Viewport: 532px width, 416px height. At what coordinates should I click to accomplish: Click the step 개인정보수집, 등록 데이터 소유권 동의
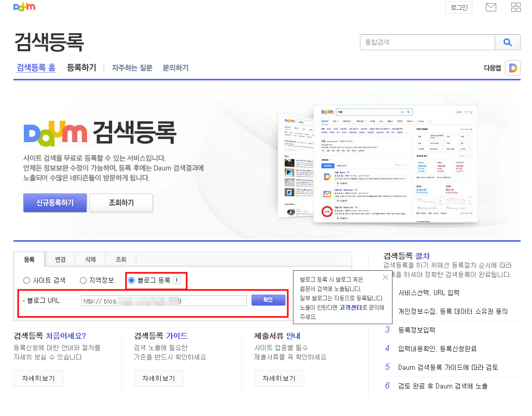pyautogui.click(x=453, y=311)
